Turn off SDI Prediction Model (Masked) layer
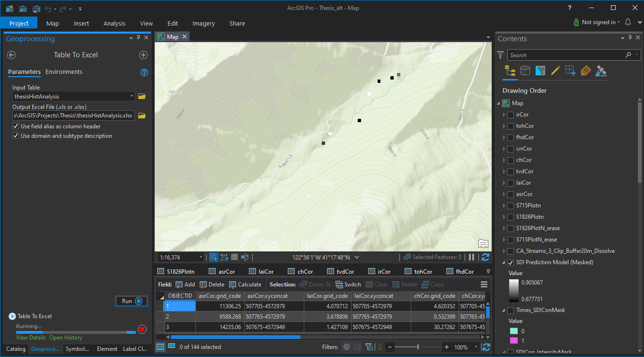 coord(511,262)
